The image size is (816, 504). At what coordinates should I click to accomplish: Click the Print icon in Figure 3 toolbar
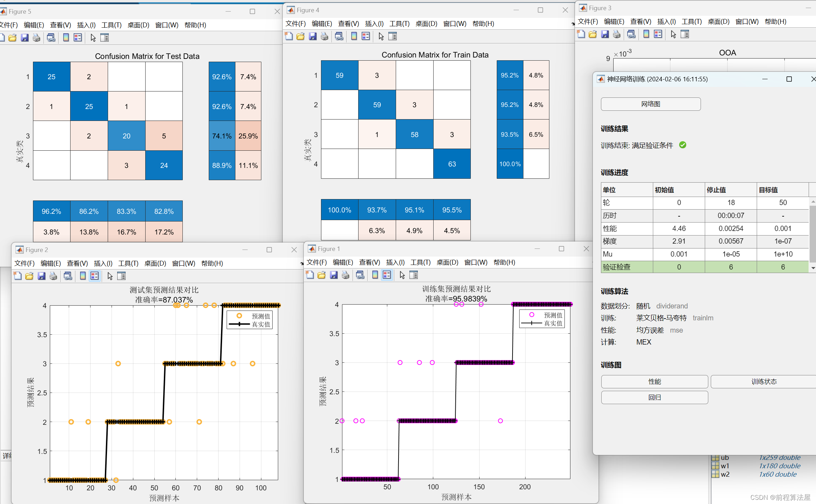(x=617, y=34)
